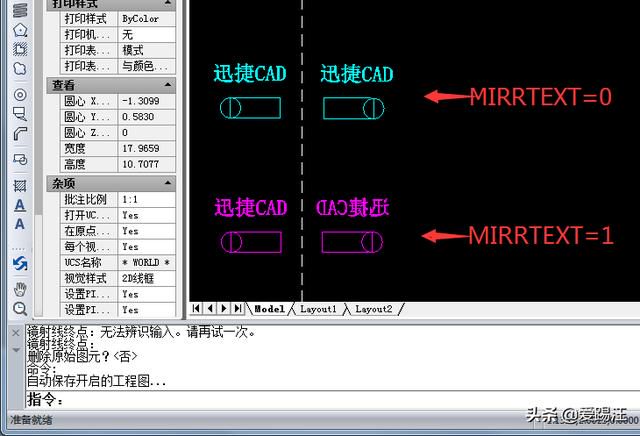Click the 视觉样式 value 2D线框
Image resolution: width=640 pixels, height=436 pixels.
point(147,278)
